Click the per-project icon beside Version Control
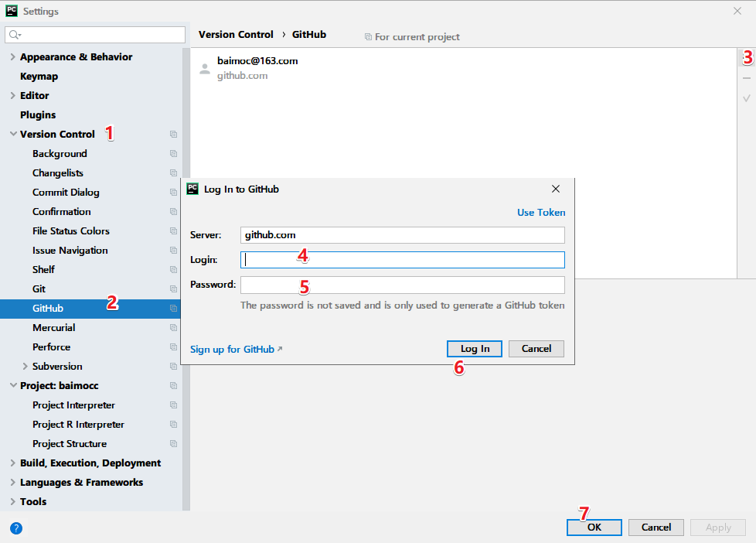This screenshot has width=756, height=543. 174,134
